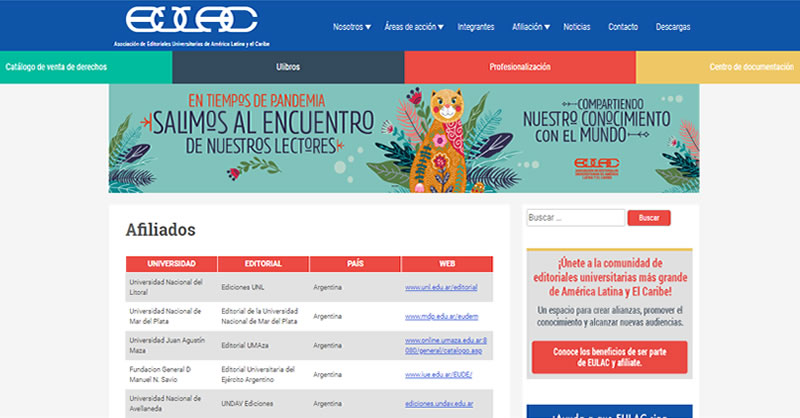Click the Afiliados page heading
800x418 pixels.
tap(161, 230)
